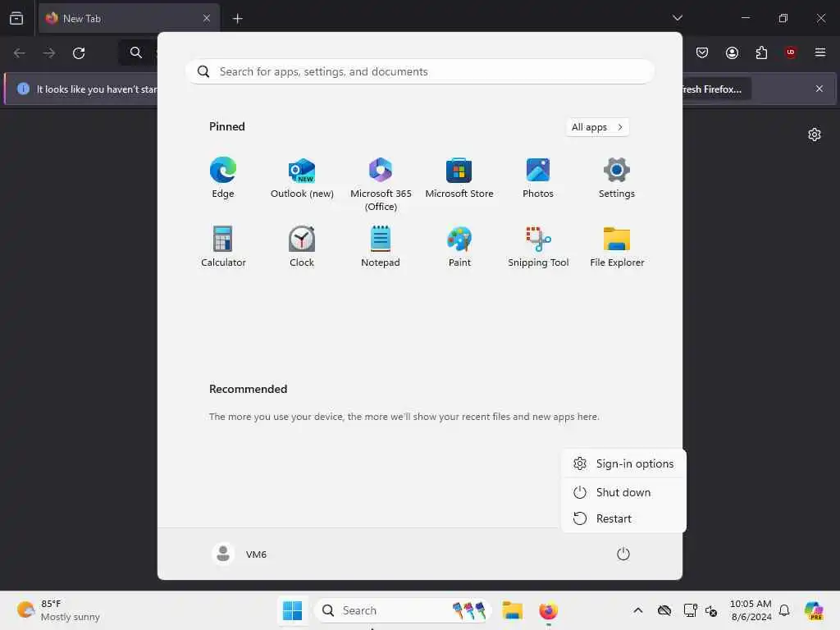Viewport: 840px width, 630px height.
Task: Click the Firefox address bar search icon
Action: pyautogui.click(x=136, y=52)
